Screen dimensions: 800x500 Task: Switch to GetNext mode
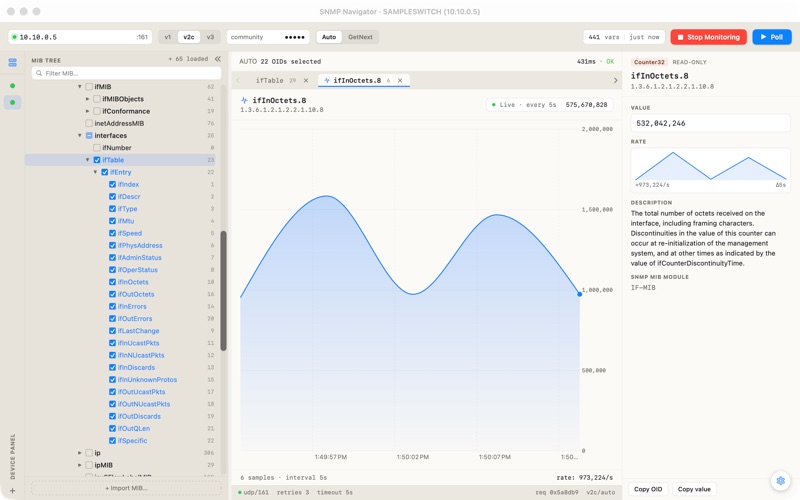click(x=360, y=37)
